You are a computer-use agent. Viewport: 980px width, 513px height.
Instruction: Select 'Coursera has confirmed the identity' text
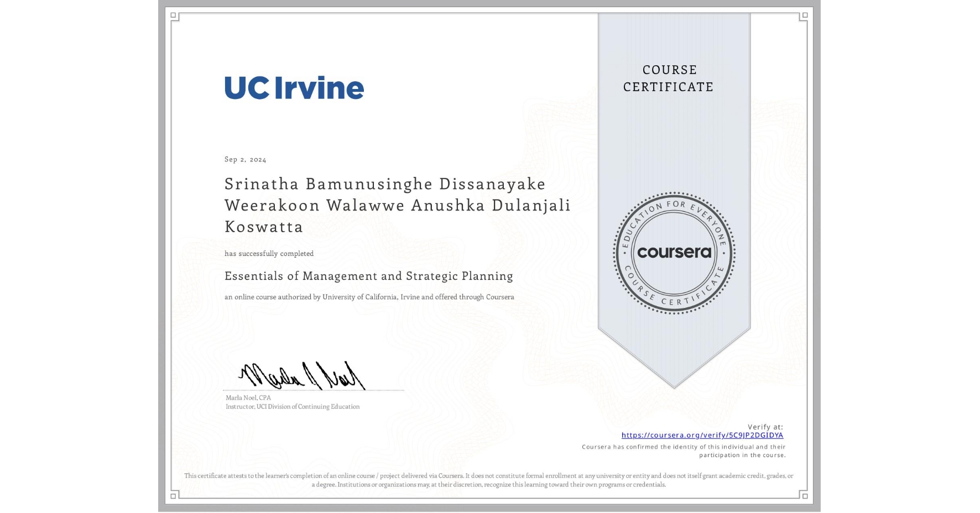[x=684, y=451]
